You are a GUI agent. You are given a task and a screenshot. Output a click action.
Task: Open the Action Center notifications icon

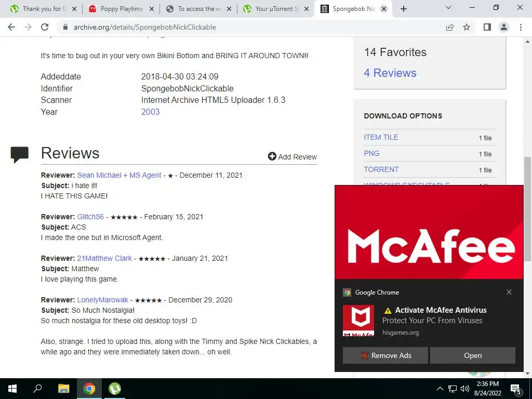pyautogui.click(x=516, y=389)
